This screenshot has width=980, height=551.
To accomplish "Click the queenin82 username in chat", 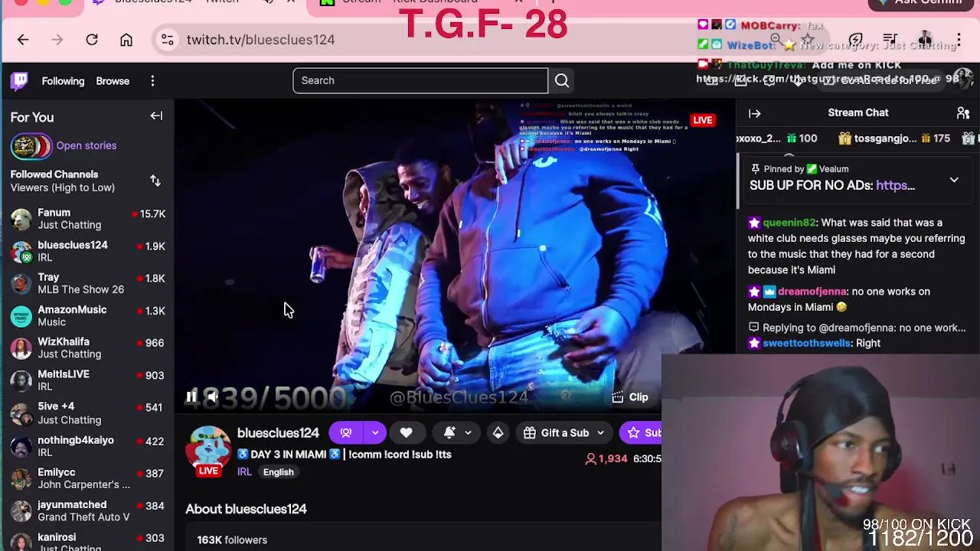I will [789, 223].
